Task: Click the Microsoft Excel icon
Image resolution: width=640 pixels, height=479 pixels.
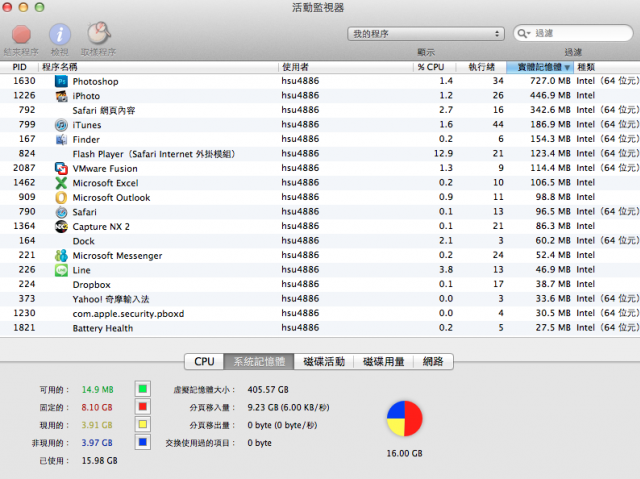Action: pos(61,183)
